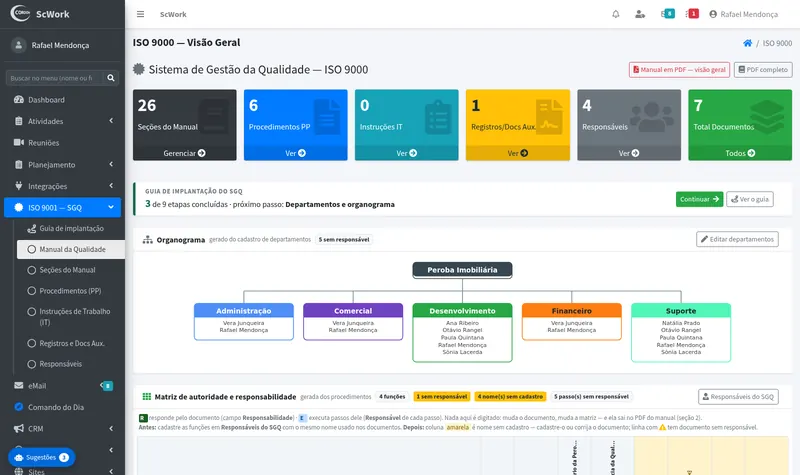Expand the Atividades menu chevron
Viewport: 800px width, 475px height.
pos(111,121)
